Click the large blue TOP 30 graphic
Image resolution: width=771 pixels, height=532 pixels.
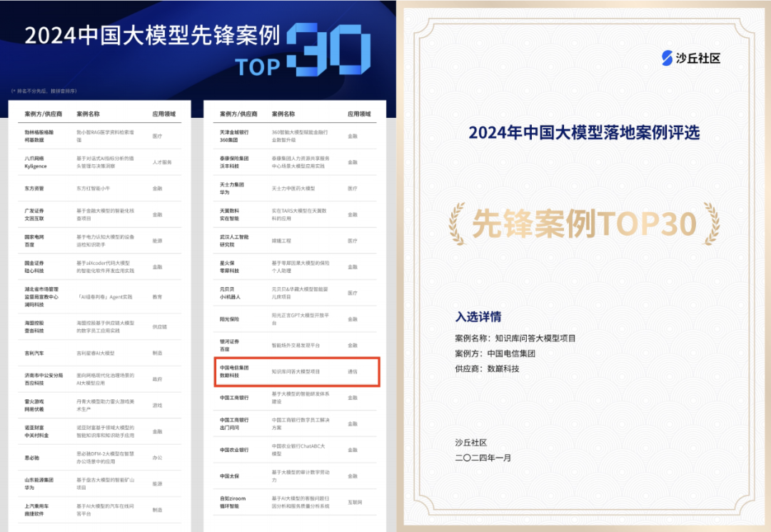[303, 51]
